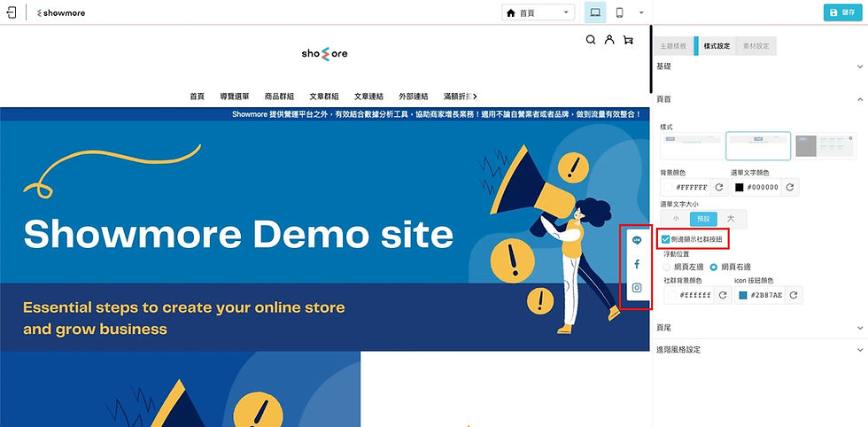Open 外部連結 in site navigation
The height and width of the screenshot is (427, 868).
point(414,97)
